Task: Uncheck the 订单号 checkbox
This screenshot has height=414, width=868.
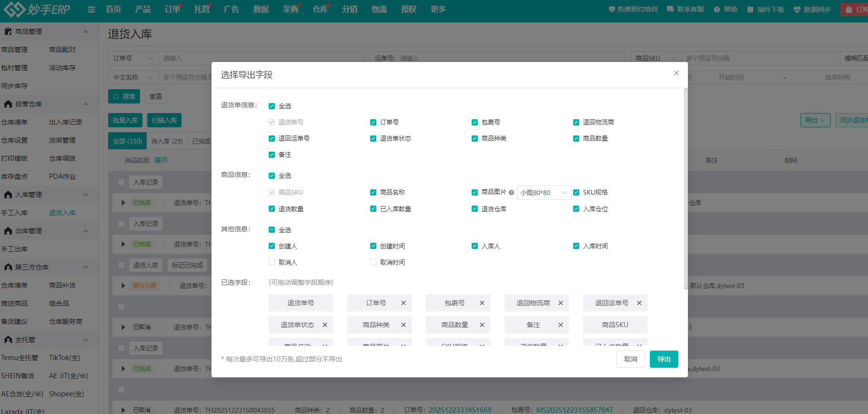Action: click(373, 123)
